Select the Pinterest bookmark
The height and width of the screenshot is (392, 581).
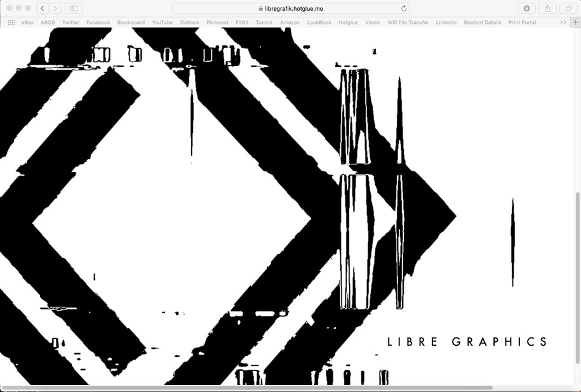point(217,22)
